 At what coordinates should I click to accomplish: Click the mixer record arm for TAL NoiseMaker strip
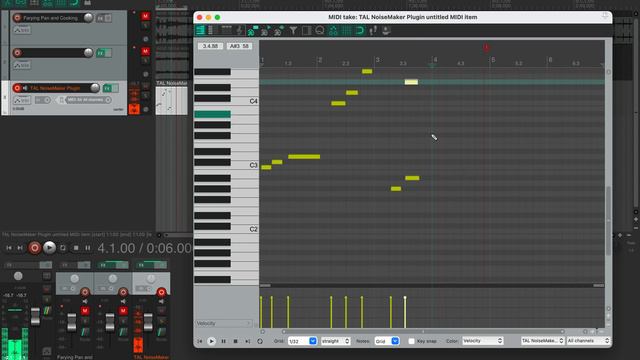(x=162, y=292)
